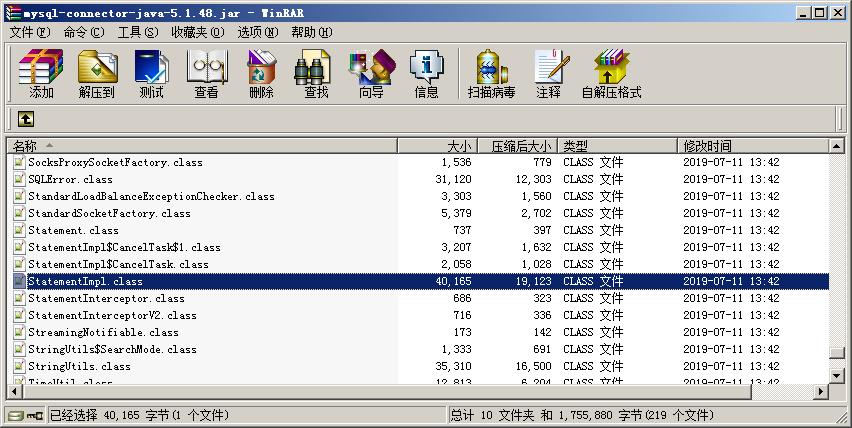The image size is (852, 428).
Task: Open the 命令(C) menu
Action: (84, 33)
